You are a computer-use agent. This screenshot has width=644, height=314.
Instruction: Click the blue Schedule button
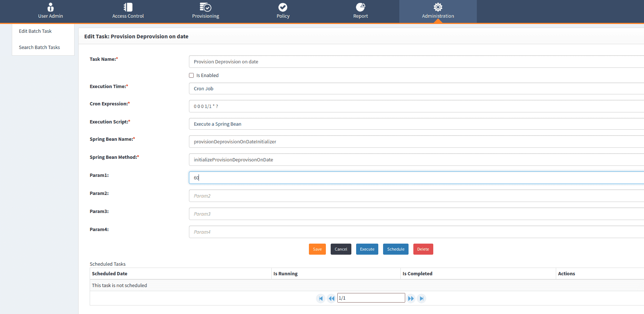coord(396,250)
